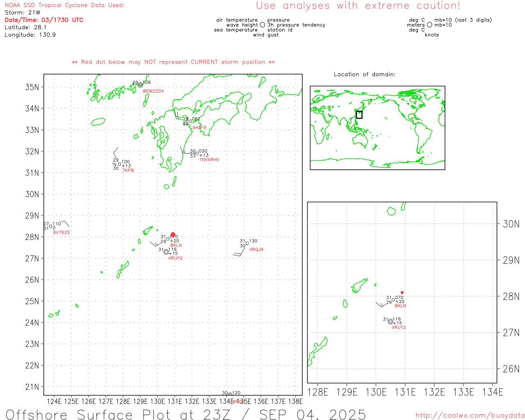Image resolution: width=525 pixels, height=420 pixels.
Task: Click the 138E longitude axis label
Action: click(295, 401)
